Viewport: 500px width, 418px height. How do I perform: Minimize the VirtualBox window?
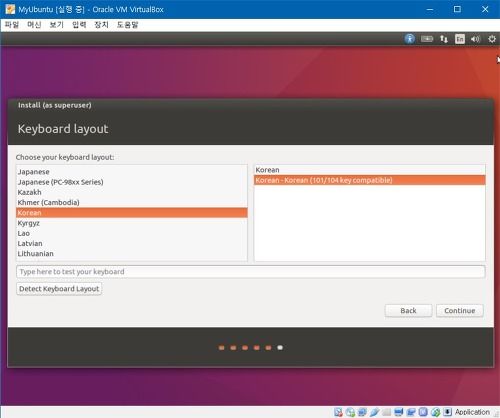pyautogui.click(x=430, y=9)
